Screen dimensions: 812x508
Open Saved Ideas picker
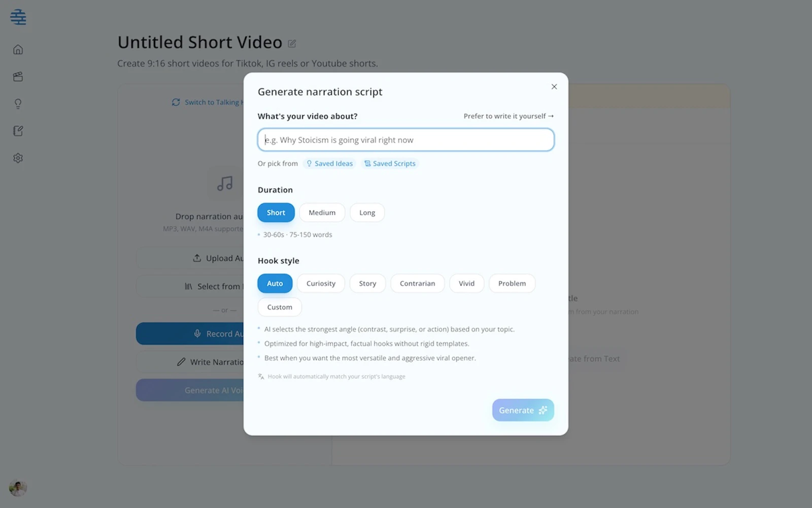[329, 164]
